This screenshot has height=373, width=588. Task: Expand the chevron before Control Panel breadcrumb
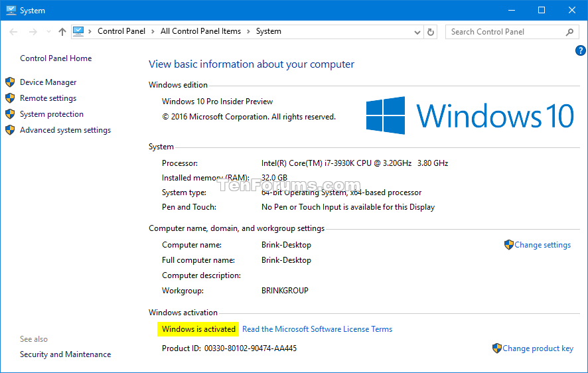coord(90,31)
